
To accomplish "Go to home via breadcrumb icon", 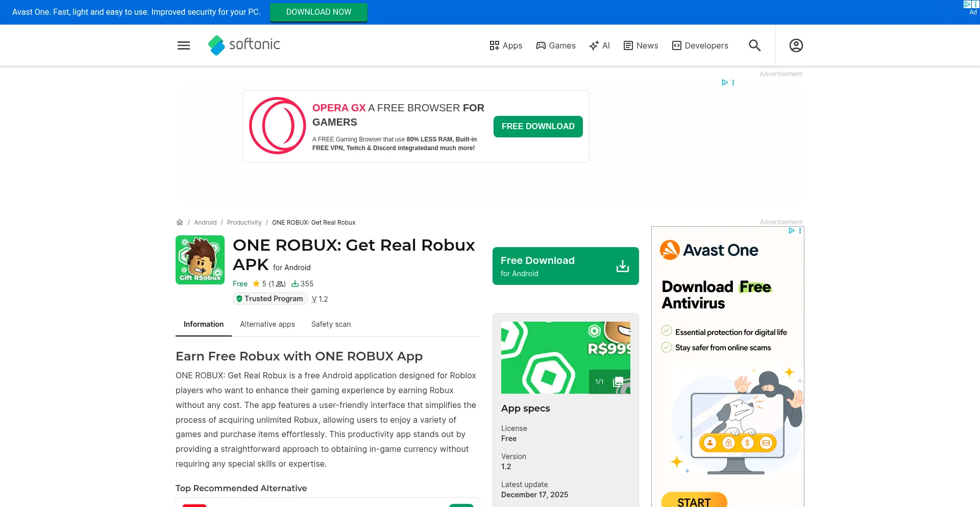I will [x=180, y=222].
